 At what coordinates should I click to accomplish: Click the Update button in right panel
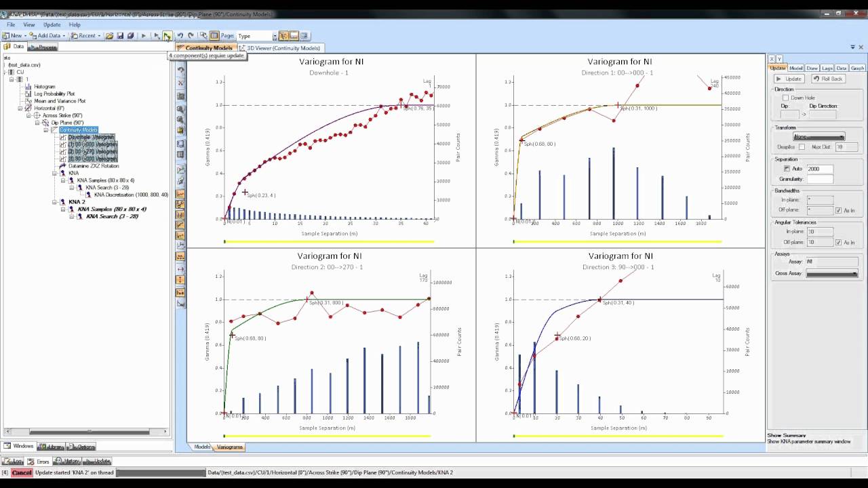(789, 79)
